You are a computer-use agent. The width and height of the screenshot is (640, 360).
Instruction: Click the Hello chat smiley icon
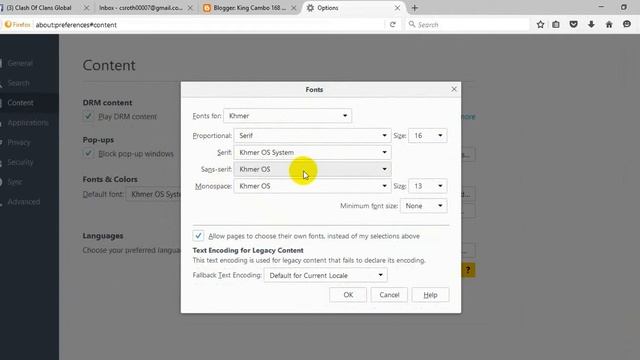click(627, 25)
